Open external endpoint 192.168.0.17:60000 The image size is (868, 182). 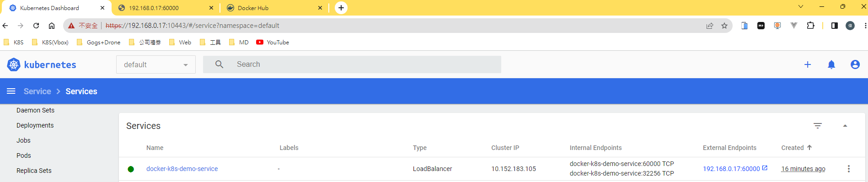(x=731, y=169)
